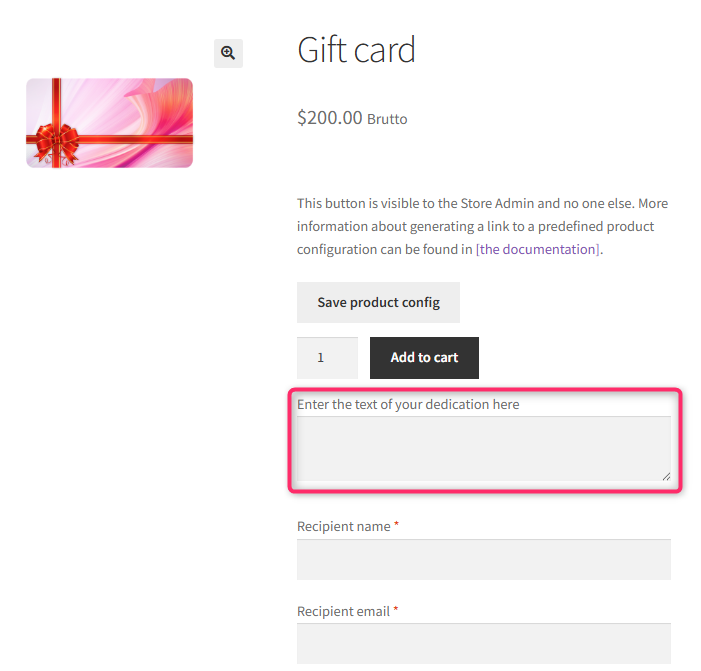This screenshot has height=671, width=701.
Task: Click the Gift card product title
Action: pos(356,50)
